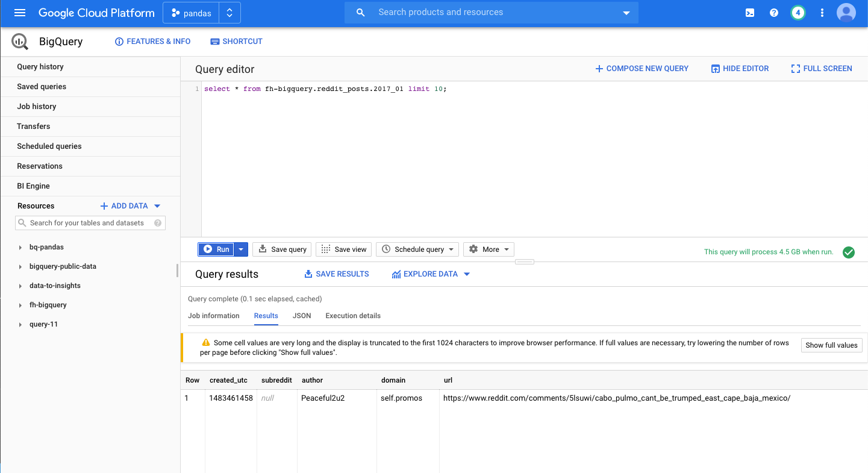
Task: Click FEATURES & INFO
Action: click(x=153, y=42)
